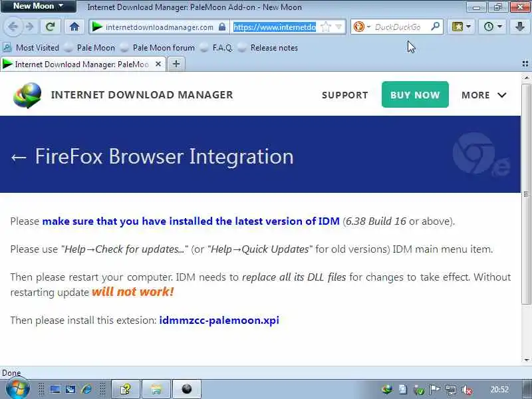The image size is (532, 399).
Task: Open Release notes bookmark
Action: (268, 48)
